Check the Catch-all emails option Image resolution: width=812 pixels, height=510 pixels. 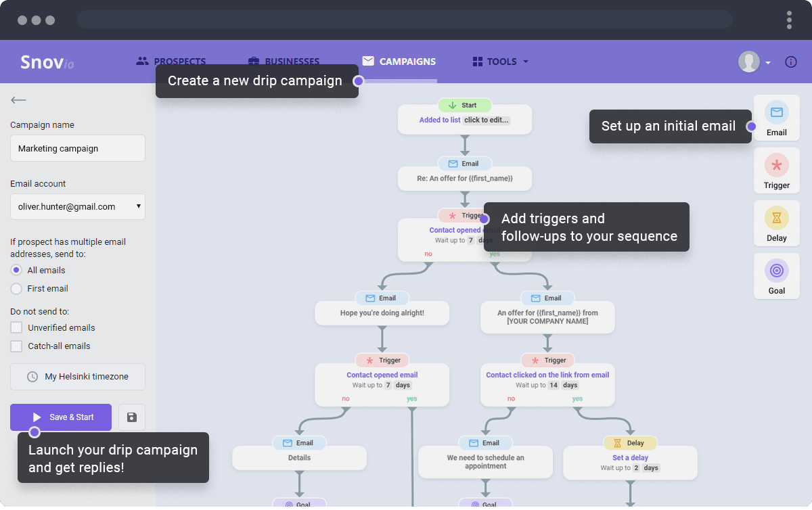point(15,346)
